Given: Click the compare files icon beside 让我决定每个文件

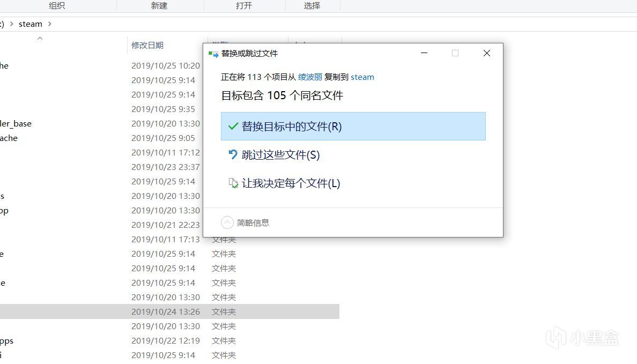Looking at the screenshot, I should 233,183.
